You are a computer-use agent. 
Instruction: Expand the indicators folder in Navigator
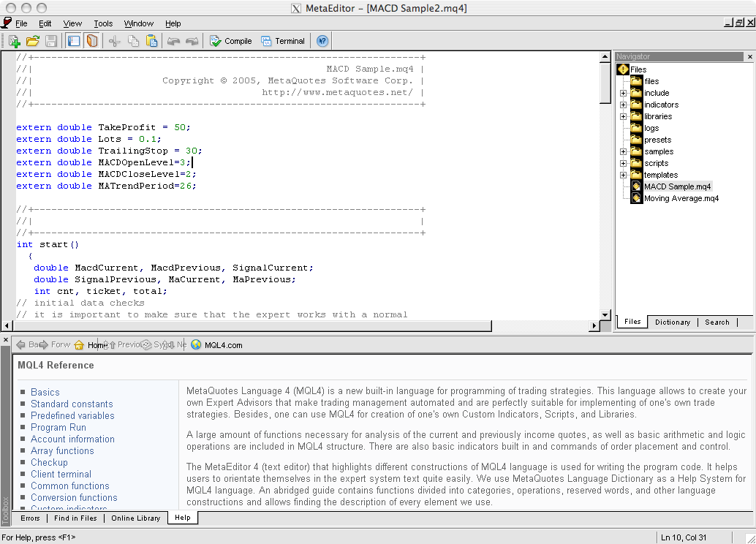pyautogui.click(x=622, y=104)
